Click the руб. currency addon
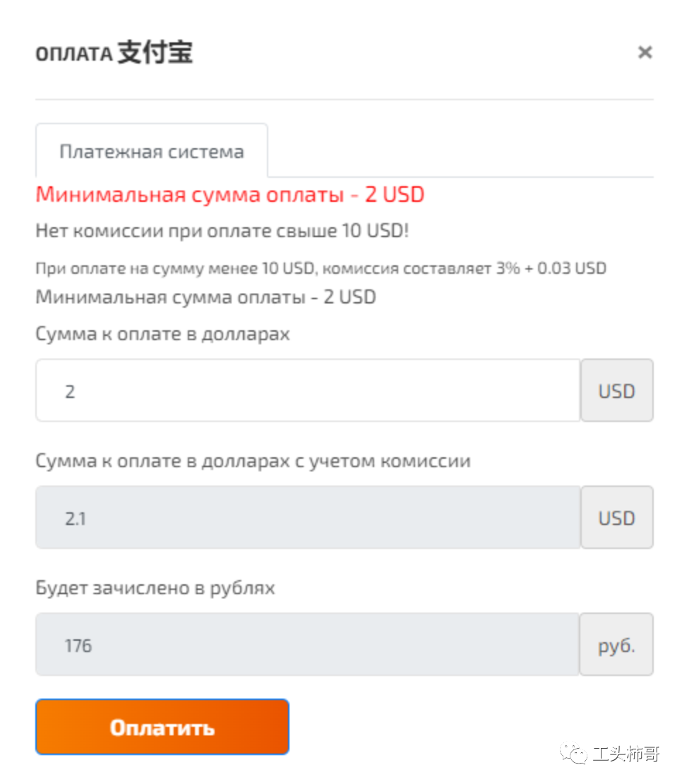Viewport: 682px width, 784px height. (616, 645)
